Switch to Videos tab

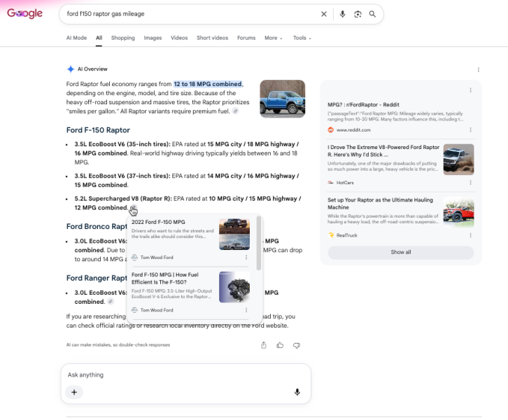(179, 38)
